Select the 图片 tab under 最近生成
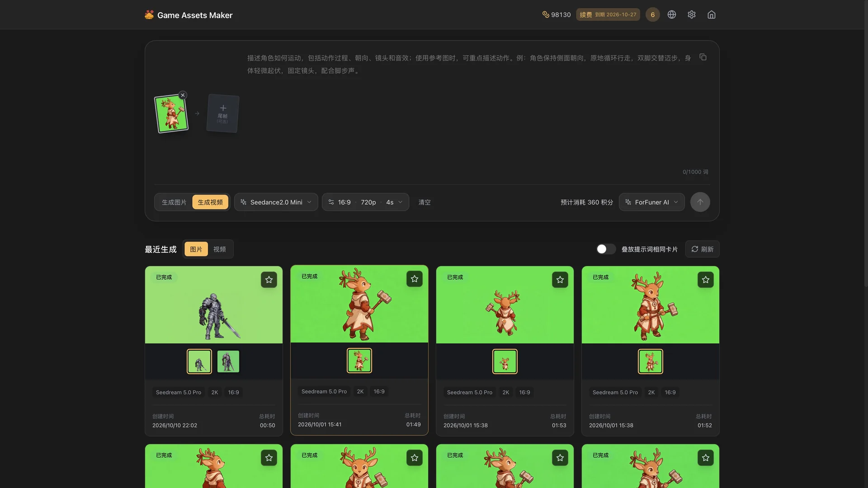The image size is (868, 488). pyautogui.click(x=196, y=249)
